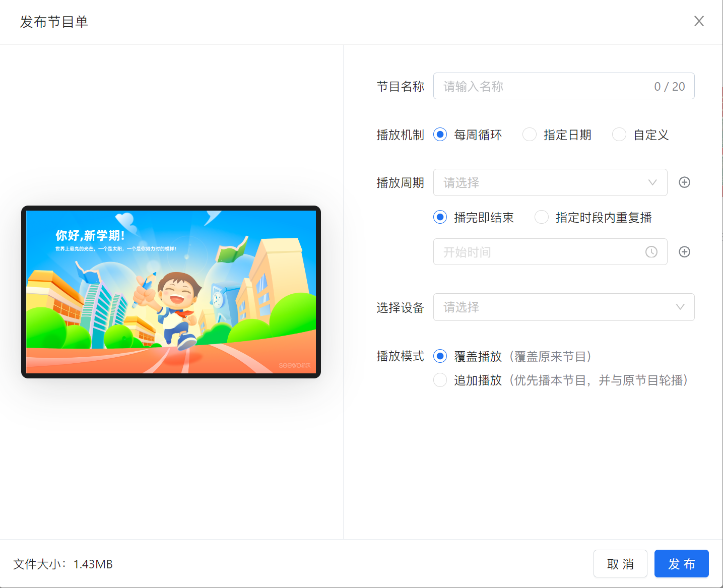Click the 文件大小: 1.43MB text

[63, 564]
